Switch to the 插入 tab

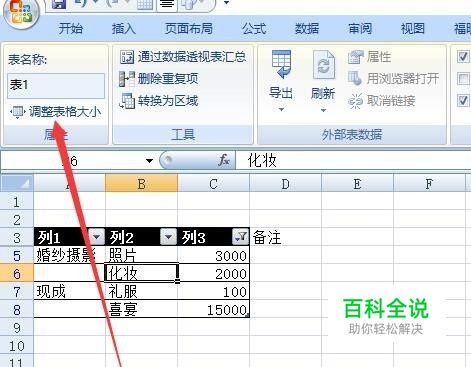point(124,29)
